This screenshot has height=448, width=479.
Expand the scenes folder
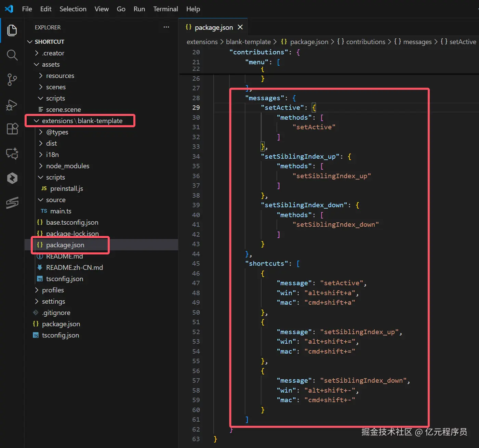tap(101, 87)
